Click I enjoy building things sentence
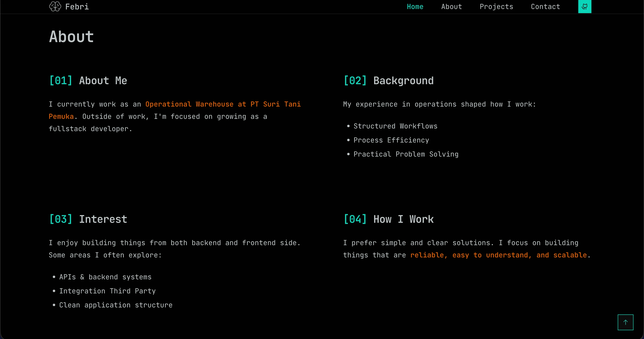The image size is (644, 339). 175,243
